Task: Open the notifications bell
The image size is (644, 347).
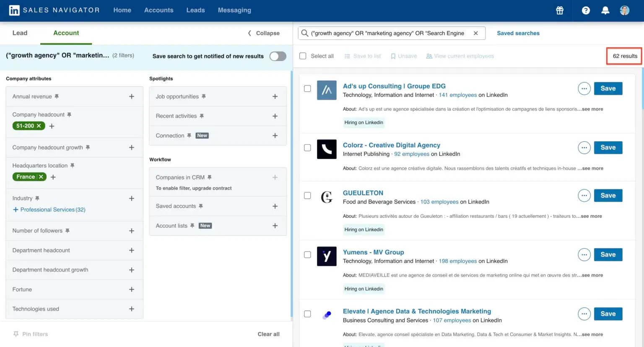Action: [x=605, y=10]
